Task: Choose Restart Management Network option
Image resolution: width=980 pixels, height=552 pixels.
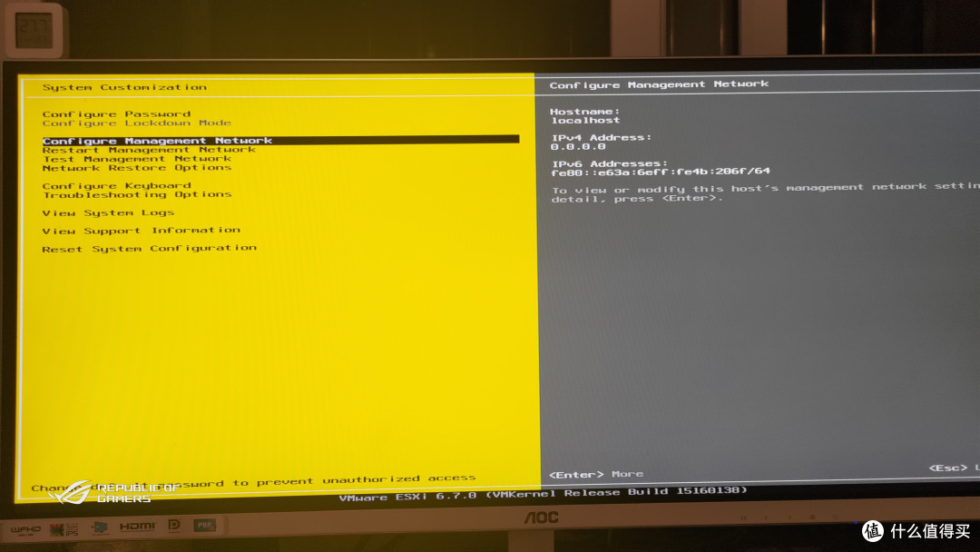Action: [149, 150]
